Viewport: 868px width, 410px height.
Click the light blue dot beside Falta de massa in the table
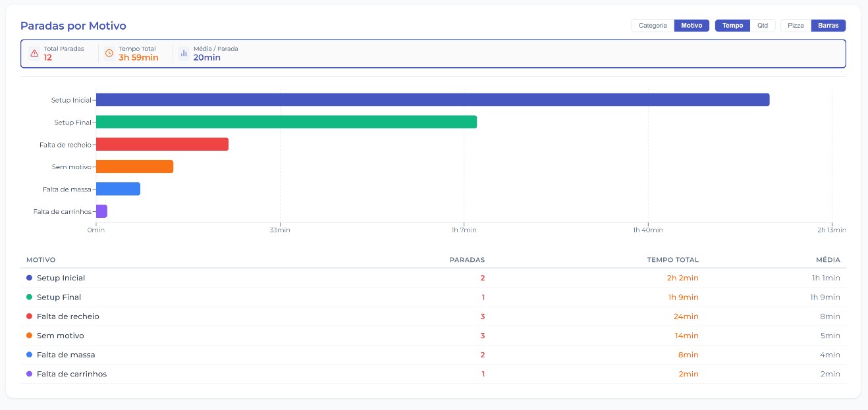(29, 355)
